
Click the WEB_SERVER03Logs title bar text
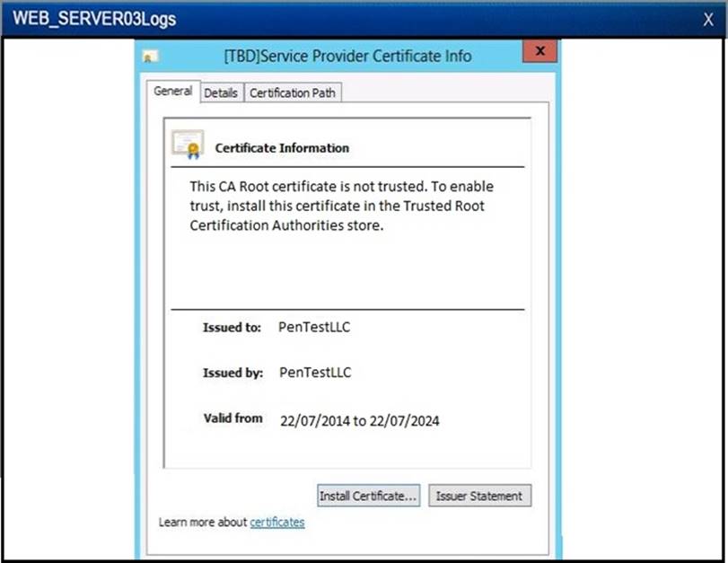click(x=94, y=19)
